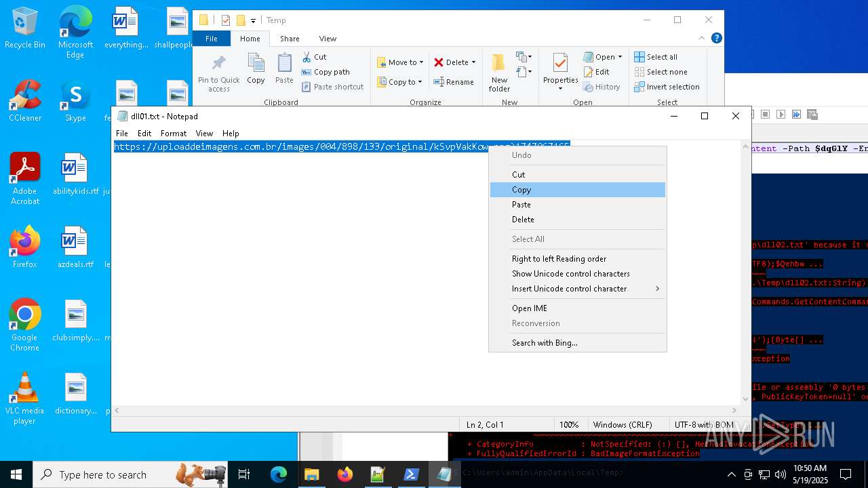Click Rename in Organize group
Image resolution: width=868 pixels, height=488 pixels.
tap(454, 82)
